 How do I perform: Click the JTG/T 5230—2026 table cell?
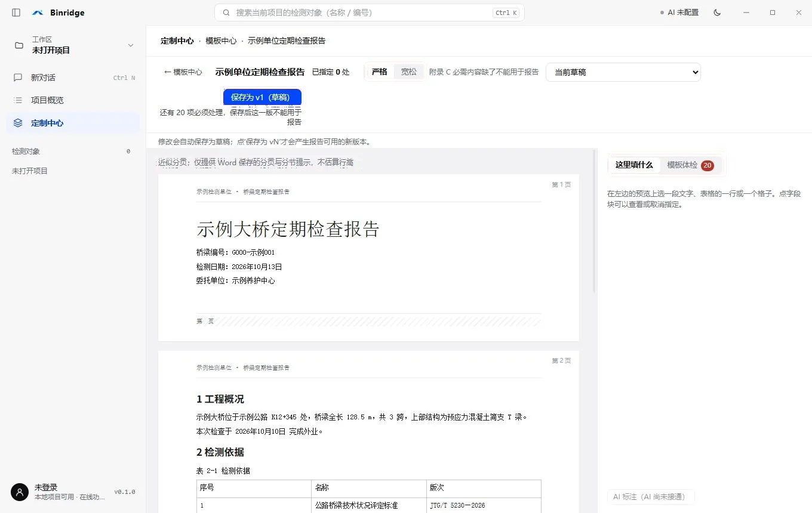[x=484, y=505]
